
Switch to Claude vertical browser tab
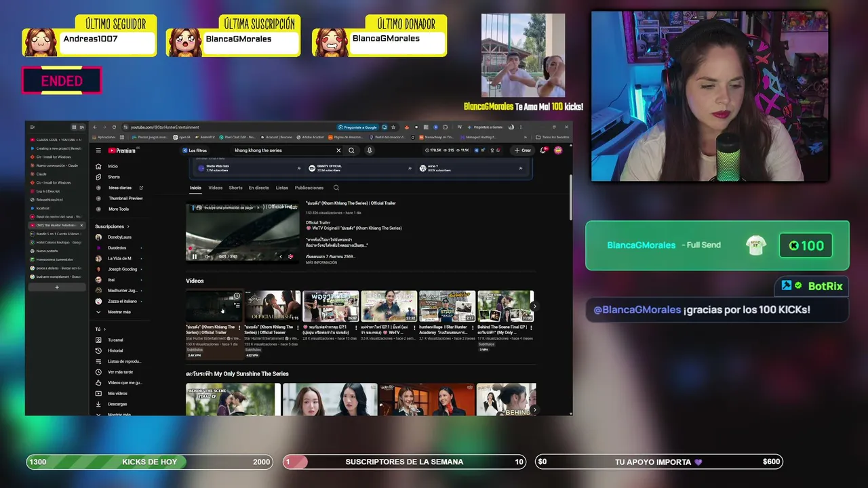(x=57, y=174)
